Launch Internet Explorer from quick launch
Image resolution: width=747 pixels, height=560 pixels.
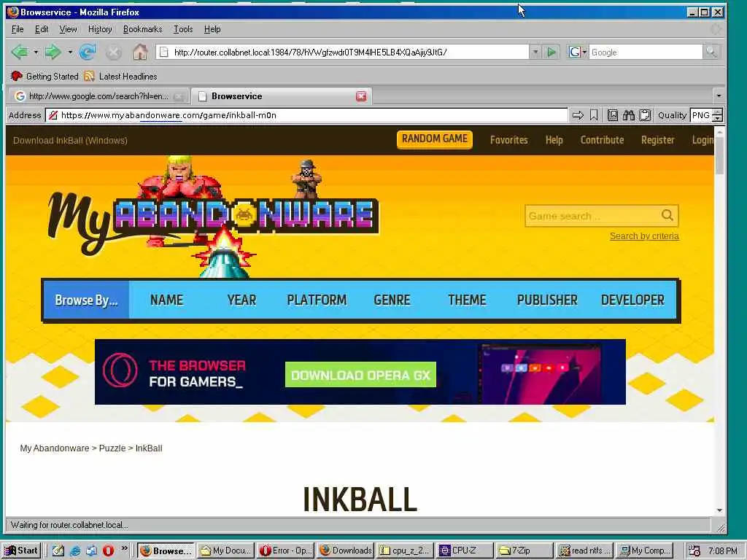(75, 551)
